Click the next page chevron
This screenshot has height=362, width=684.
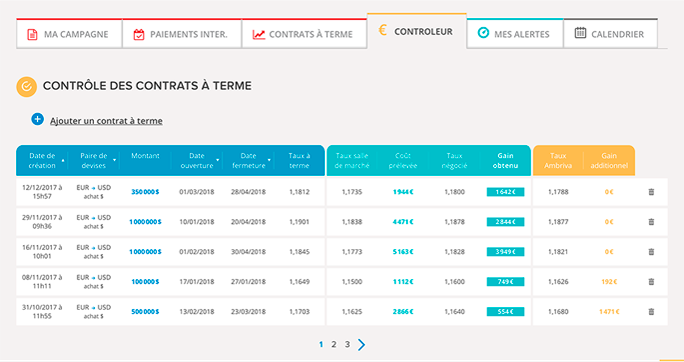click(362, 345)
